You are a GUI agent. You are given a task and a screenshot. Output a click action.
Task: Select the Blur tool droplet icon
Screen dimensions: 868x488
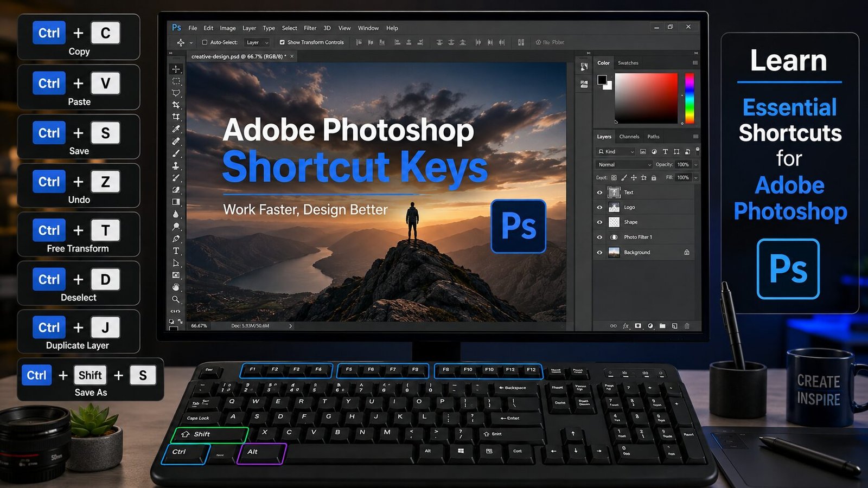point(176,214)
